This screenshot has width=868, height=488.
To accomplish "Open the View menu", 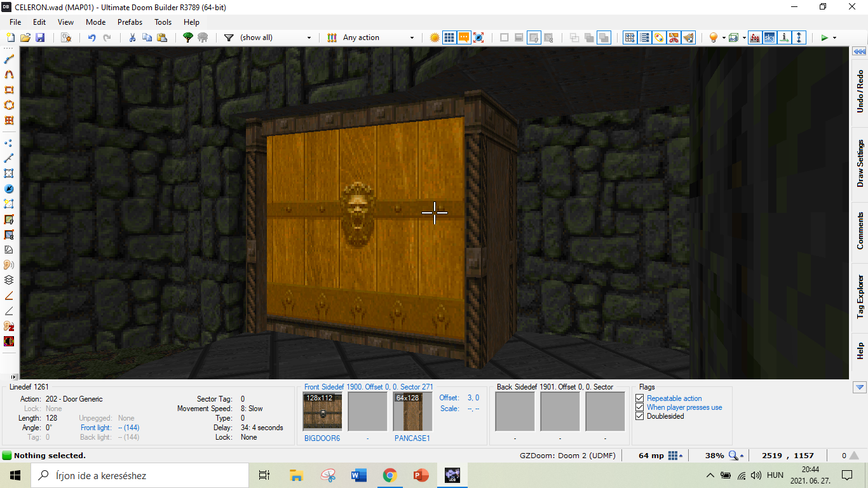I will pos(65,22).
